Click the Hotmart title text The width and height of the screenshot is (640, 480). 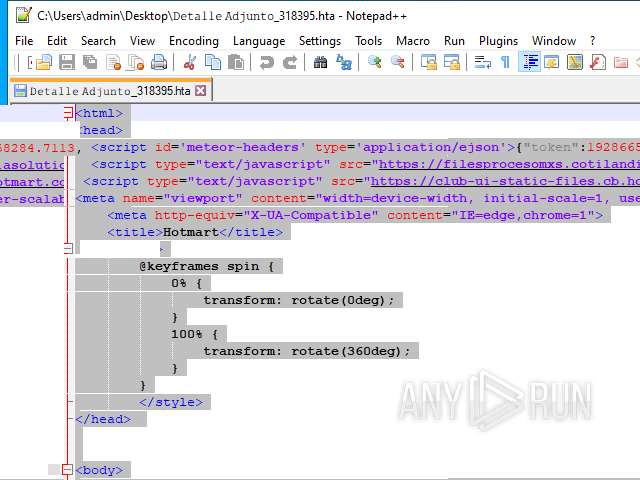pyautogui.click(x=191, y=232)
